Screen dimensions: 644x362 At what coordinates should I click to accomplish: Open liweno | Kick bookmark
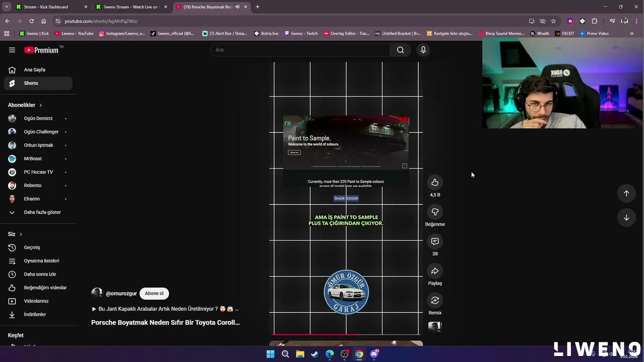click(34, 34)
